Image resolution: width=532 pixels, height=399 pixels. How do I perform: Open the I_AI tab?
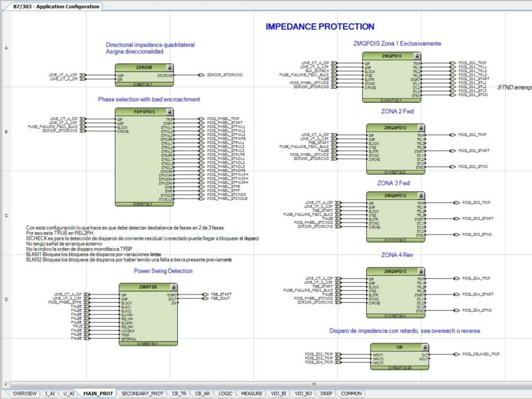[50, 394]
